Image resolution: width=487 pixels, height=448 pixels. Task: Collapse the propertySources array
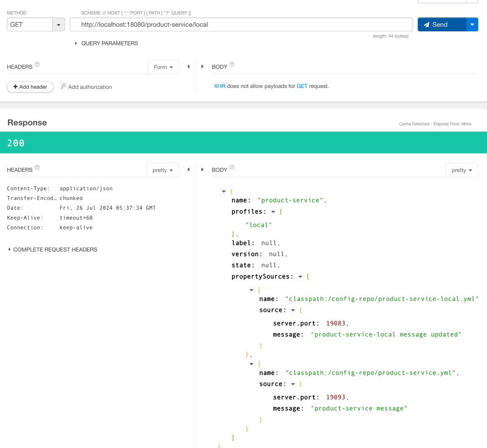[300, 277]
